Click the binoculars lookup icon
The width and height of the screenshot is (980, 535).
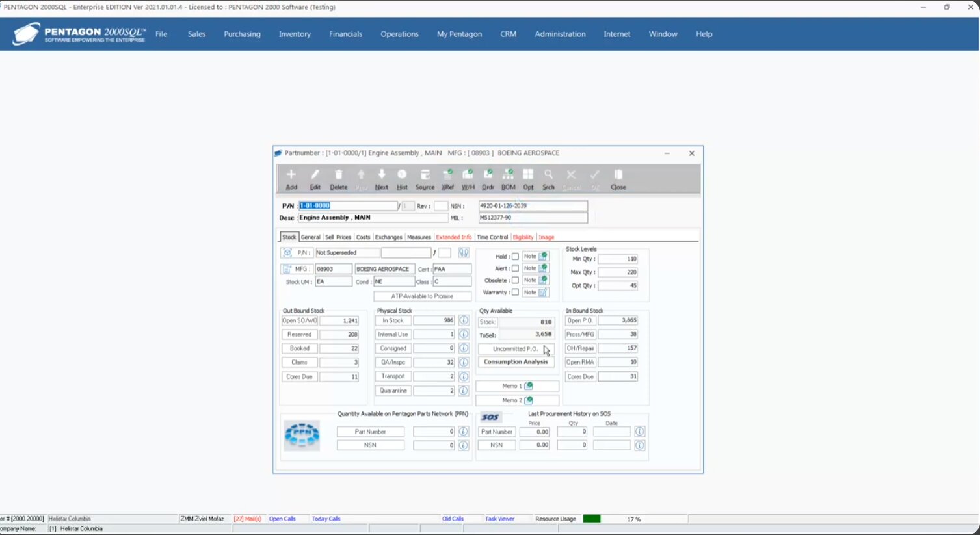click(464, 253)
